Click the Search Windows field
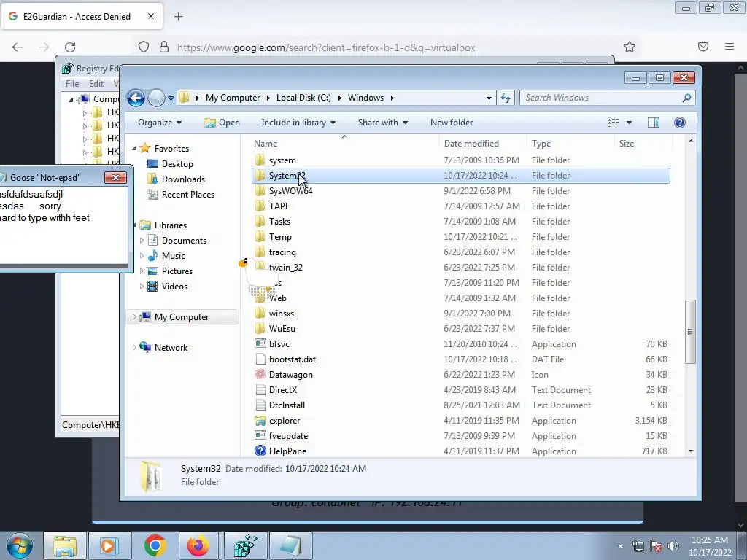Image resolution: width=747 pixels, height=560 pixels. coord(601,98)
